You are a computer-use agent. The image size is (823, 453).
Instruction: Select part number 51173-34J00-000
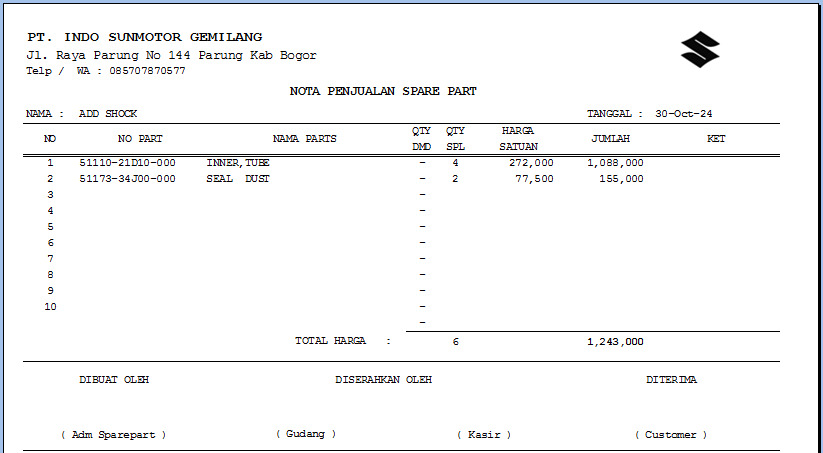(127, 179)
